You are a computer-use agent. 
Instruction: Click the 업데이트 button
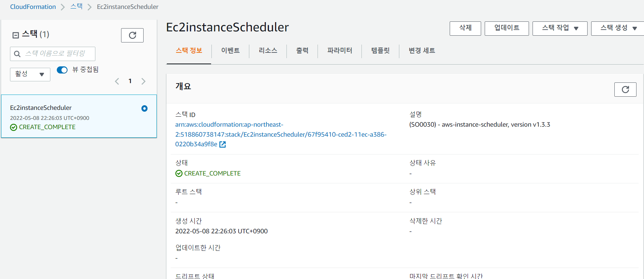pyautogui.click(x=507, y=28)
